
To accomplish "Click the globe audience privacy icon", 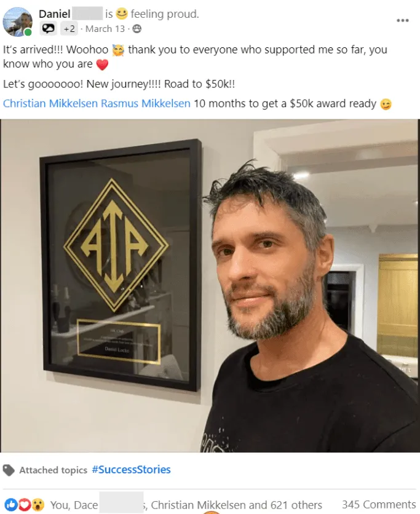I will (137, 29).
